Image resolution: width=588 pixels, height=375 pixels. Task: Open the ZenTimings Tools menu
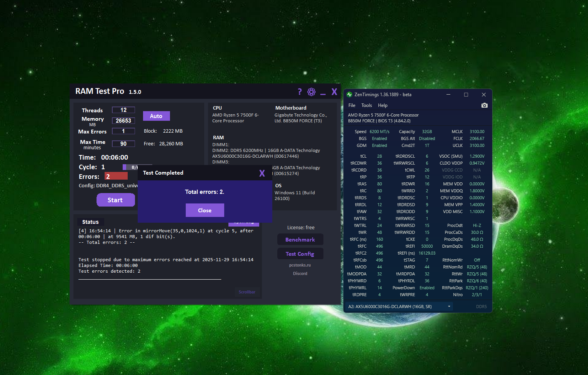[x=366, y=105]
